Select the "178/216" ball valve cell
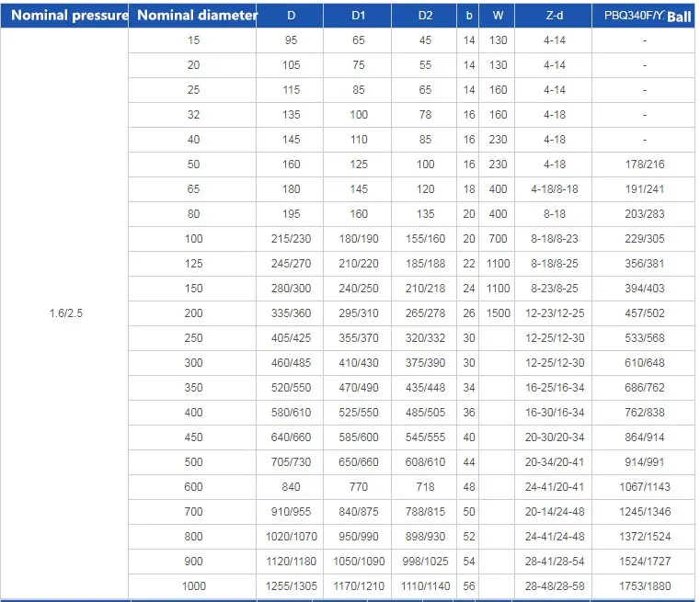This screenshot has width=700, height=602. pos(644,165)
